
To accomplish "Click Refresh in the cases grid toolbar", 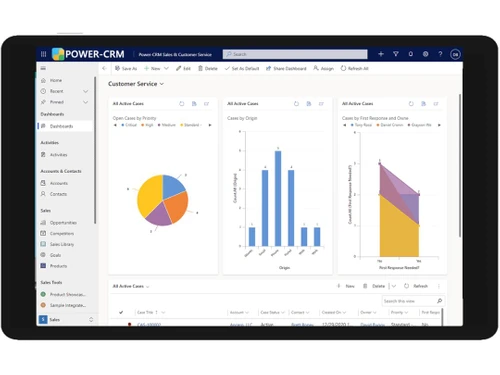I will point(416,286).
